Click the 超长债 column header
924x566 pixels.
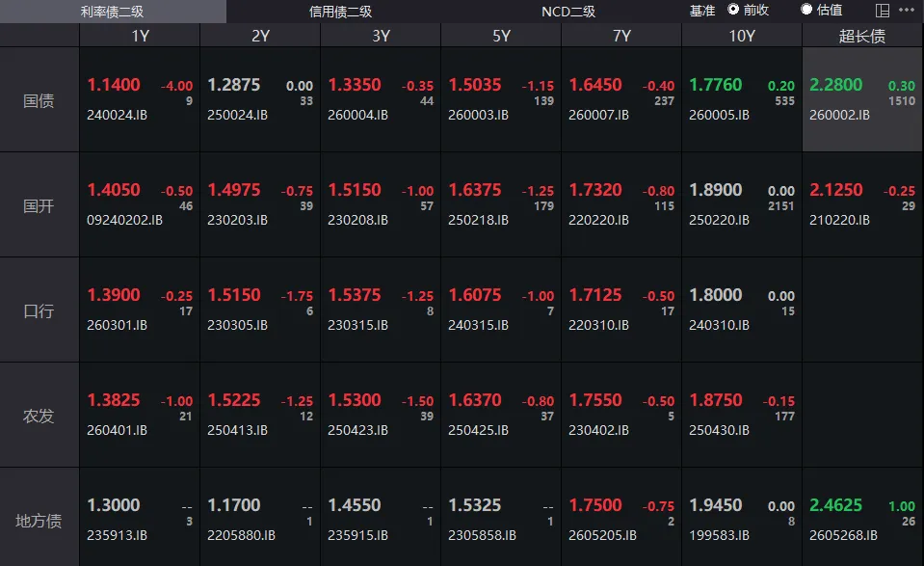coord(862,36)
